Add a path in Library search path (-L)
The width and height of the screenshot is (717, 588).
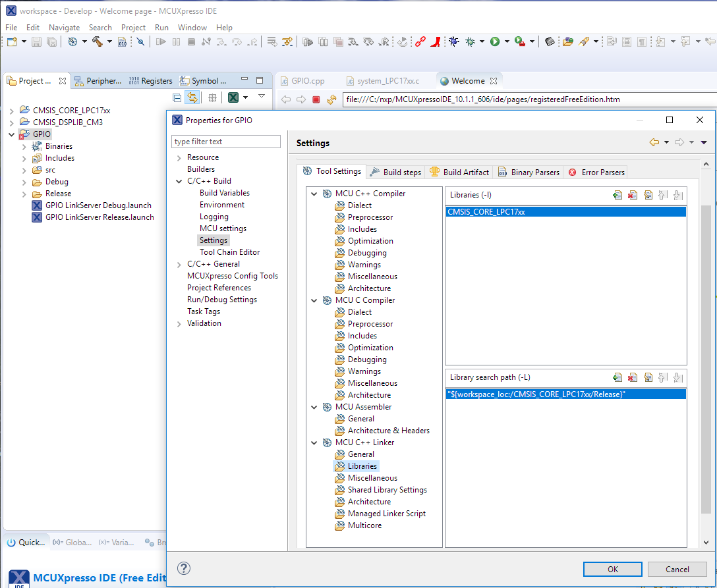coord(617,377)
